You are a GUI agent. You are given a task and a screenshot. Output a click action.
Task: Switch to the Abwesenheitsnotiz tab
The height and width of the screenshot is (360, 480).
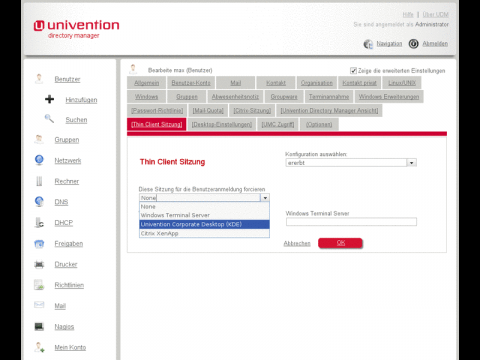pyautogui.click(x=235, y=97)
